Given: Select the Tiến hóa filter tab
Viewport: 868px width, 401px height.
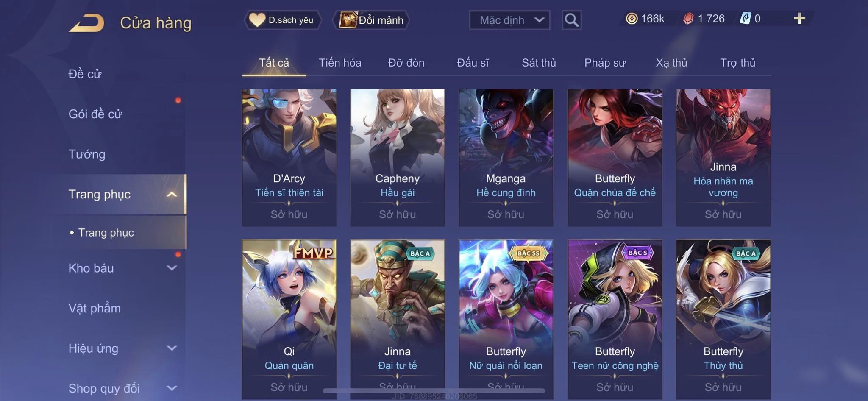Looking at the screenshot, I should click(x=340, y=63).
